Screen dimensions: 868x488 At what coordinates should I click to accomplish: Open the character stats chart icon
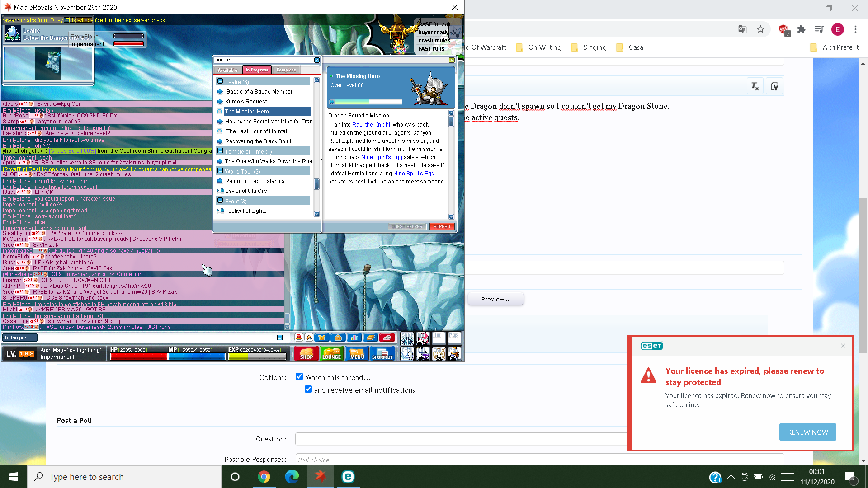(x=354, y=338)
